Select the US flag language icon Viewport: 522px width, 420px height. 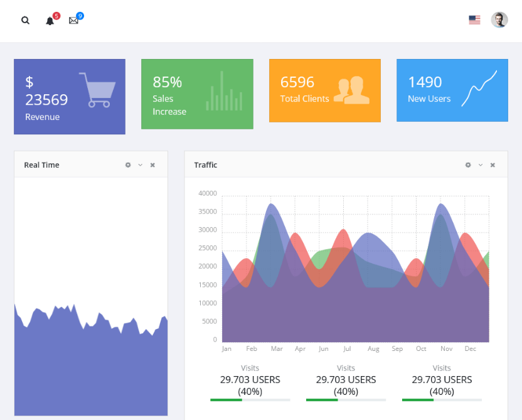[x=474, y=20]
